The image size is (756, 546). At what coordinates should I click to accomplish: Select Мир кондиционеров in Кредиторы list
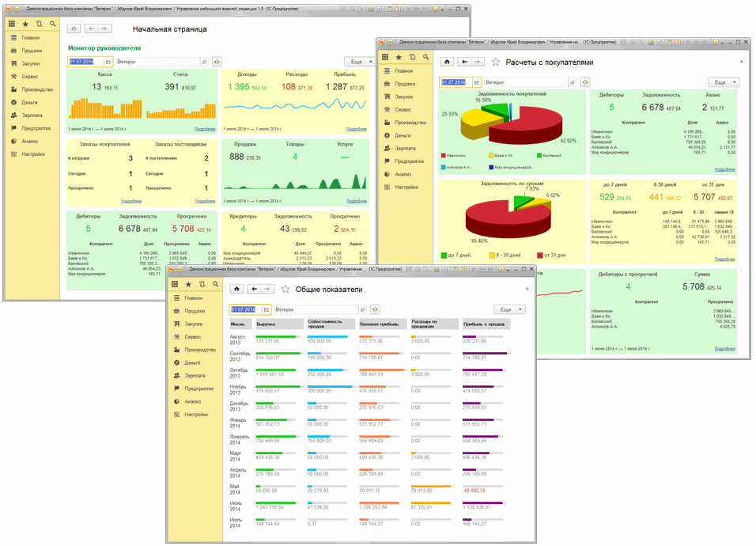coord(241,252)
